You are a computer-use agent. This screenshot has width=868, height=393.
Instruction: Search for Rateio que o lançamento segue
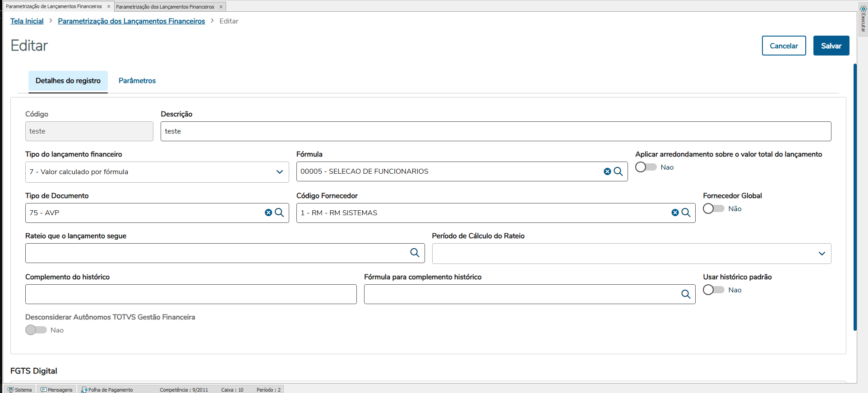[x=415, y=253]
